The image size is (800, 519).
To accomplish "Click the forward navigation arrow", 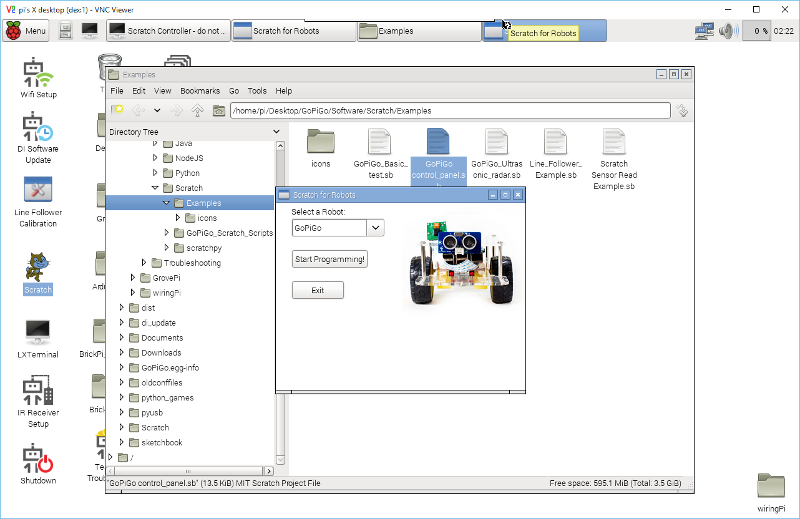I will [177, 110].
